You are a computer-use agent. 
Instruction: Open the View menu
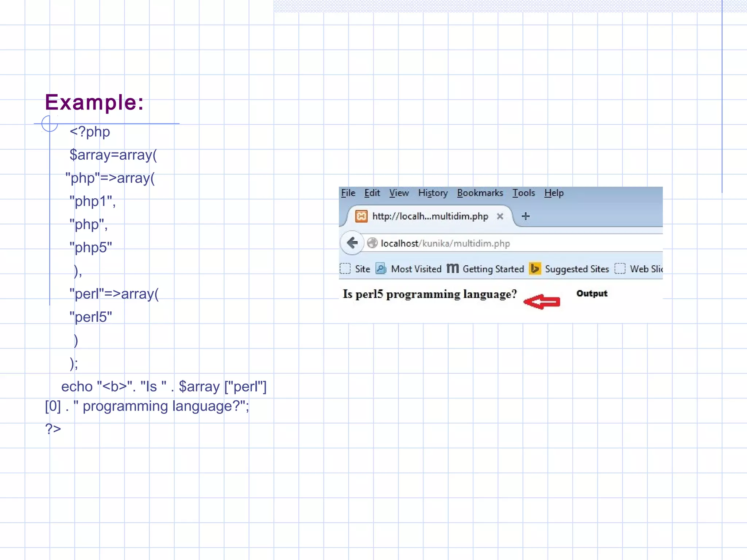pos(399,193)
